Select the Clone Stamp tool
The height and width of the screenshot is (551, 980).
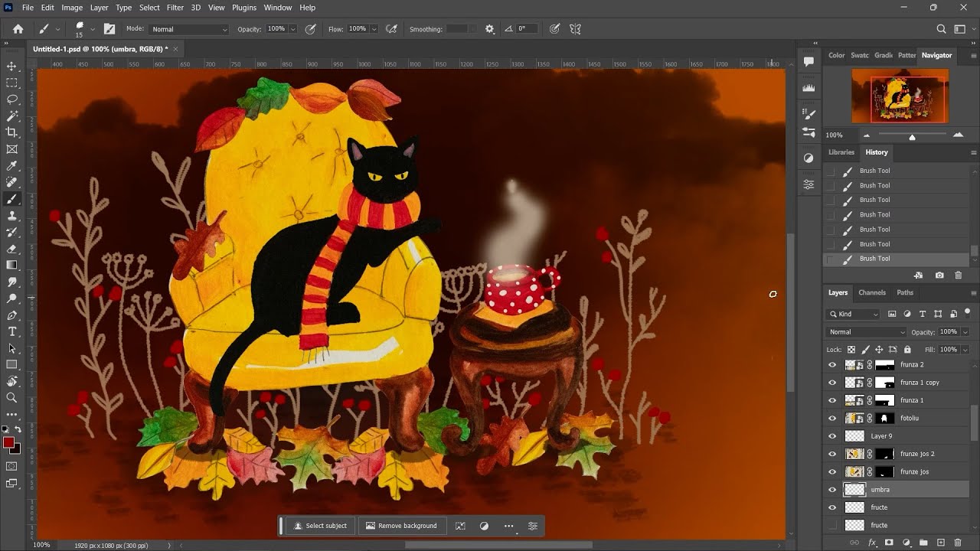[x=11, y=216]
